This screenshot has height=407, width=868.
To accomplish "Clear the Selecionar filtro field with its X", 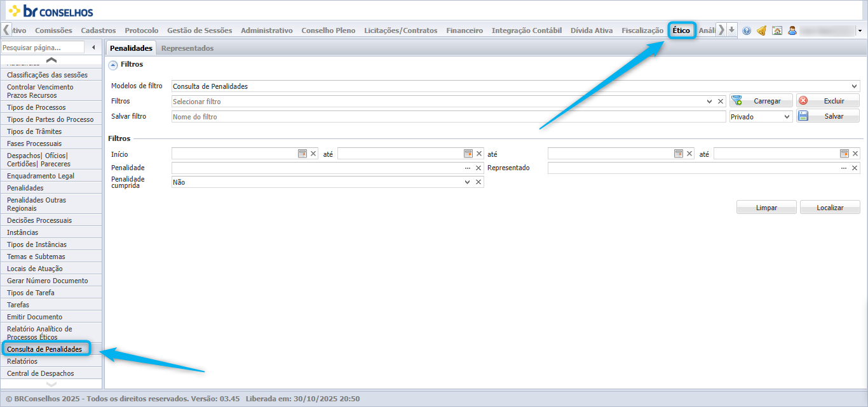I will [x=721, y=101].
